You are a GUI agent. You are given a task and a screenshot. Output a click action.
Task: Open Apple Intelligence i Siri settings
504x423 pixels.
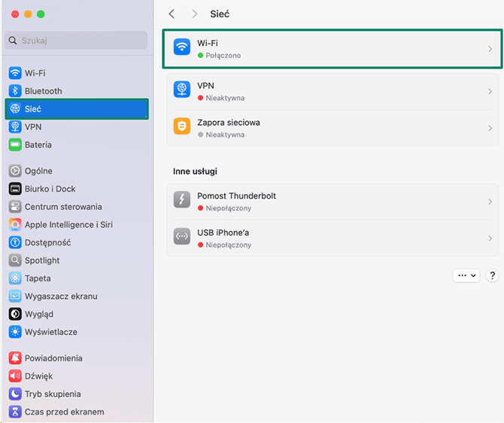(68, 224)
